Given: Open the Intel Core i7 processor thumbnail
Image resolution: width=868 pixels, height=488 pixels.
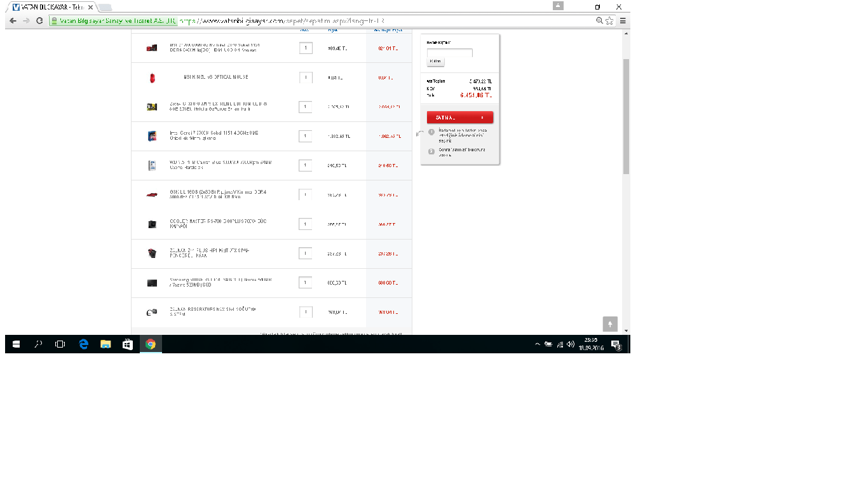Looking at the screenshot, I should (152, 136).
